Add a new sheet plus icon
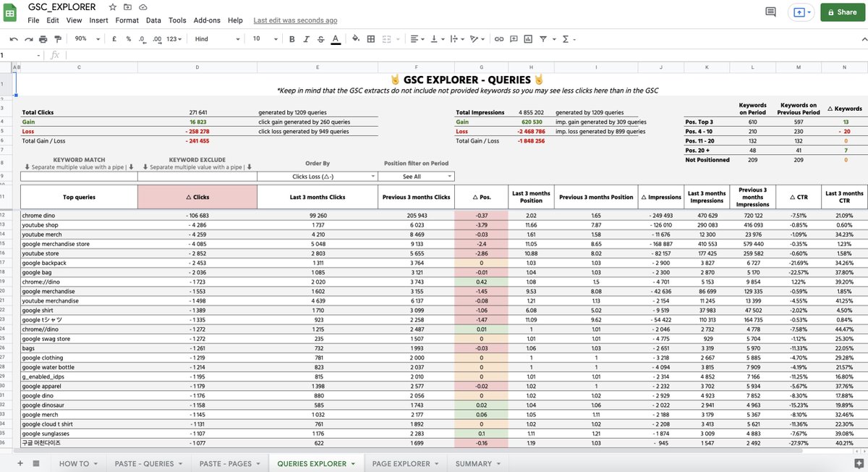The height and width of the screenshot is (472, 868). (x=20, y=463)
